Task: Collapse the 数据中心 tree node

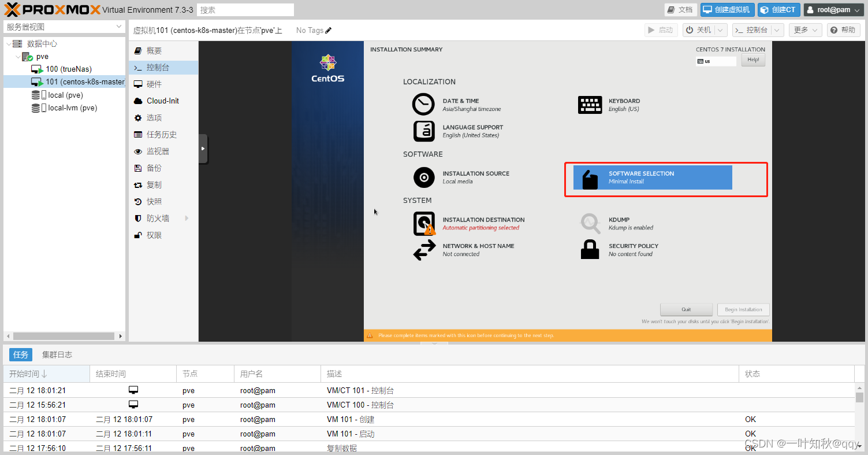Action: click(x=9, y=44)
